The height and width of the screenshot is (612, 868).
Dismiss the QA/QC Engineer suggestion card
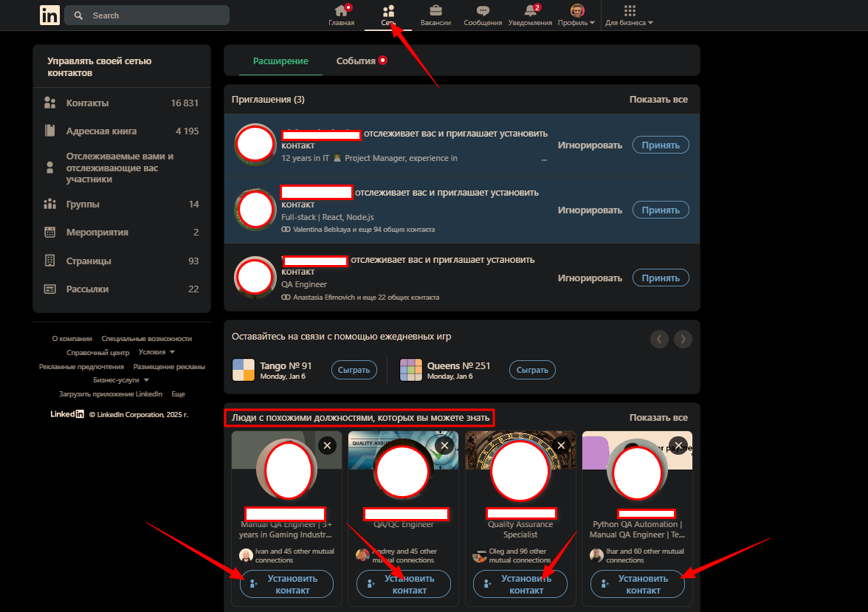[444, 445]
